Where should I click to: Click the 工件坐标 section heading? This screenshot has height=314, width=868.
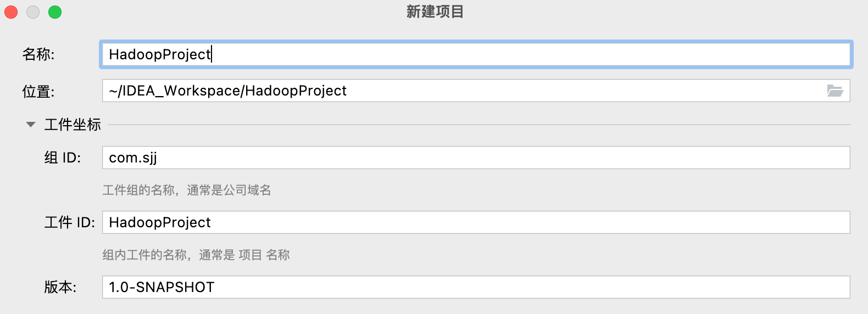[x=73, y=125]
